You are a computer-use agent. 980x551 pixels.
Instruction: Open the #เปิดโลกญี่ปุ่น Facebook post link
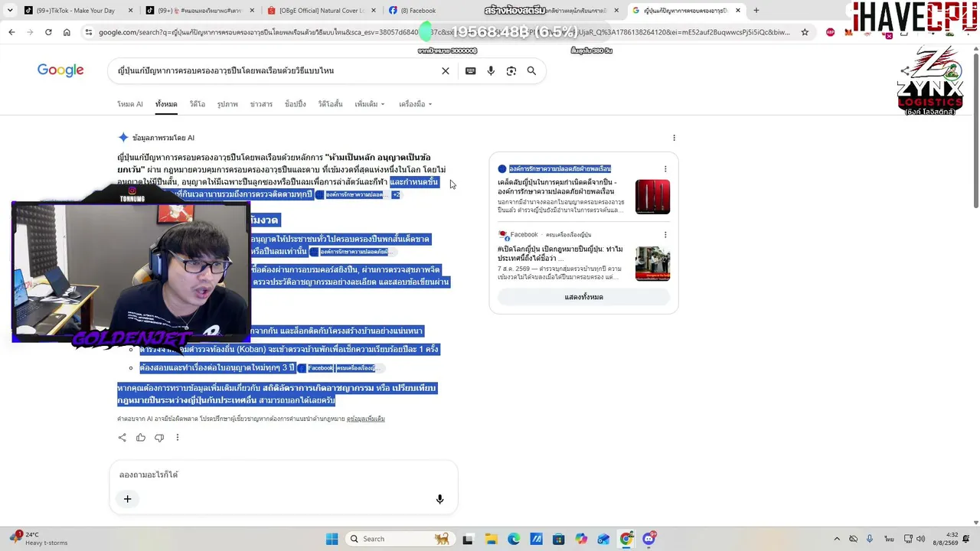pos(560,254)
